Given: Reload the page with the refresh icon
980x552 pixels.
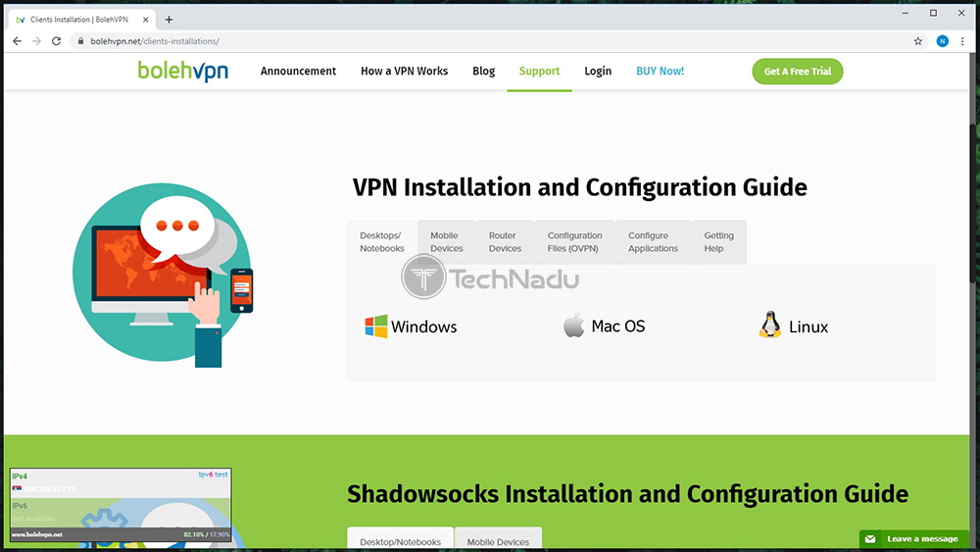Looking at the screenshot, I should (x=56, y=41).
